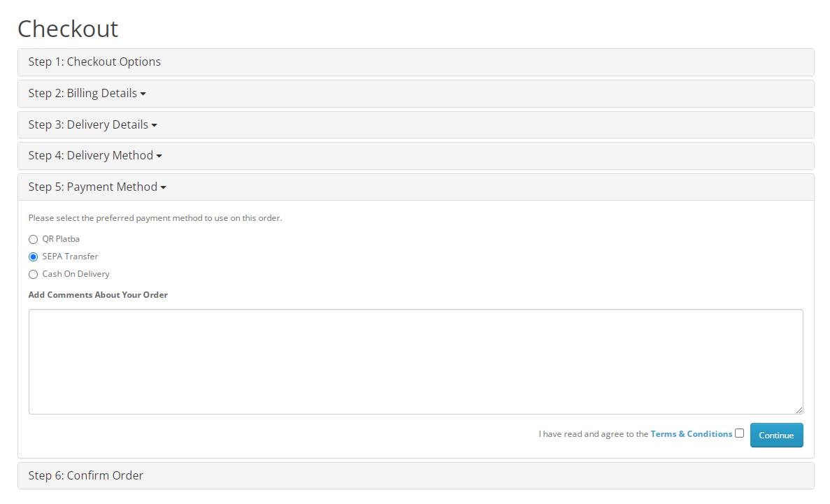Choose Cash On Delivery payment method
The width and height of the screenshot is (830, 504).
point(33,274)
